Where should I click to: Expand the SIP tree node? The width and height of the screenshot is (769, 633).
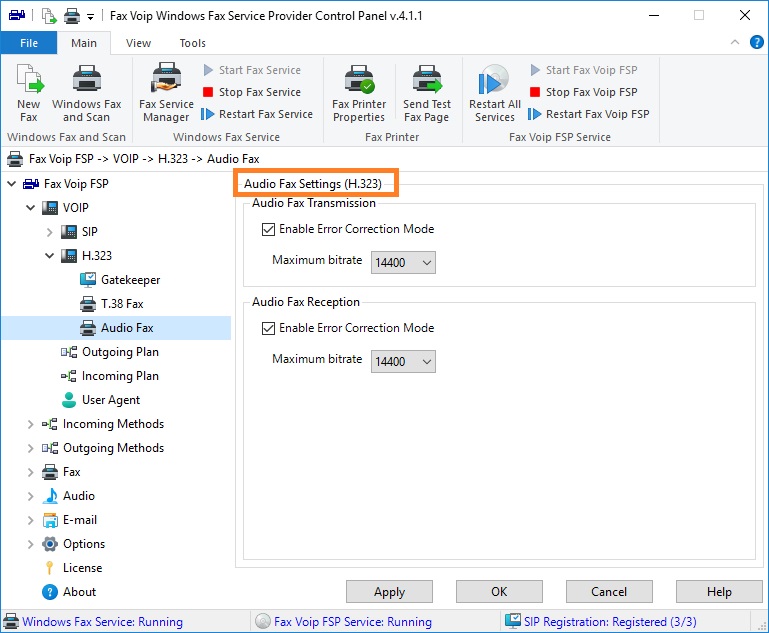point(49,232)
